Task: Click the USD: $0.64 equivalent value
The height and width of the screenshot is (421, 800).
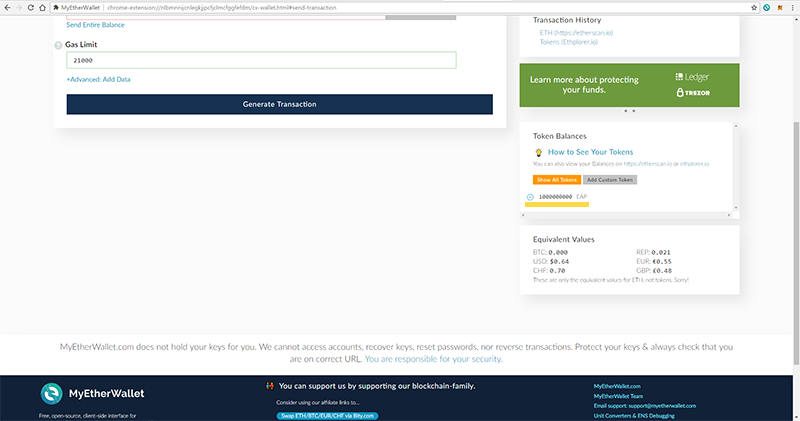Action: pyautogui.click(x=551, y=261)
